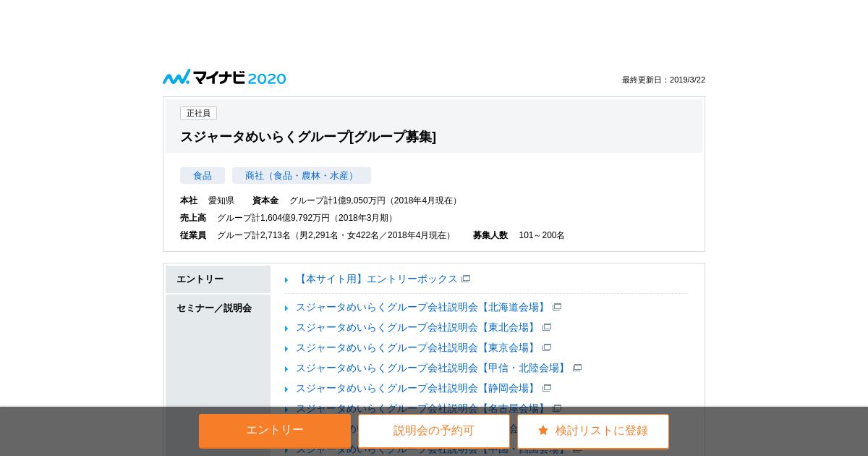Open the 甲信・北陸会場 seminar link
This screenshot has height=456, width=868.
tap(432, 368)
